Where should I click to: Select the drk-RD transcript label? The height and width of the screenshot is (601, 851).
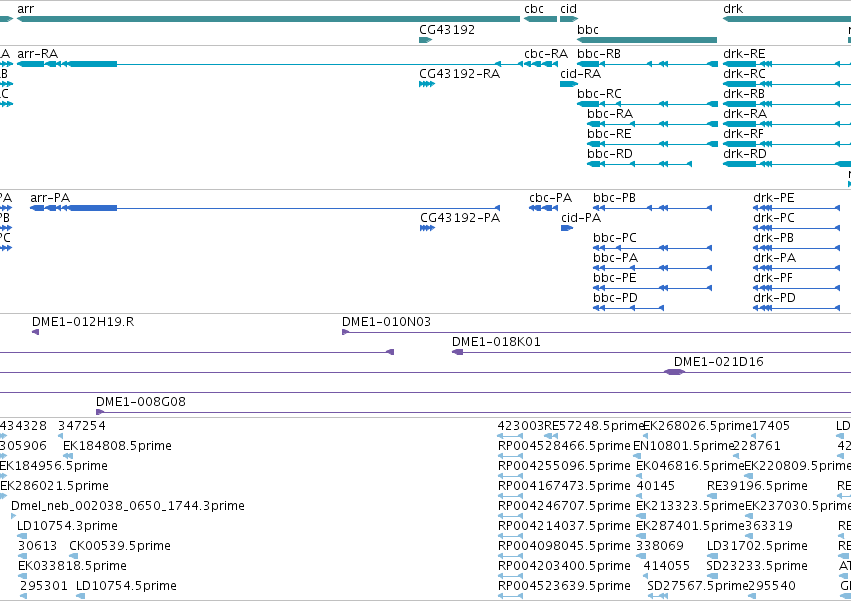745,154
